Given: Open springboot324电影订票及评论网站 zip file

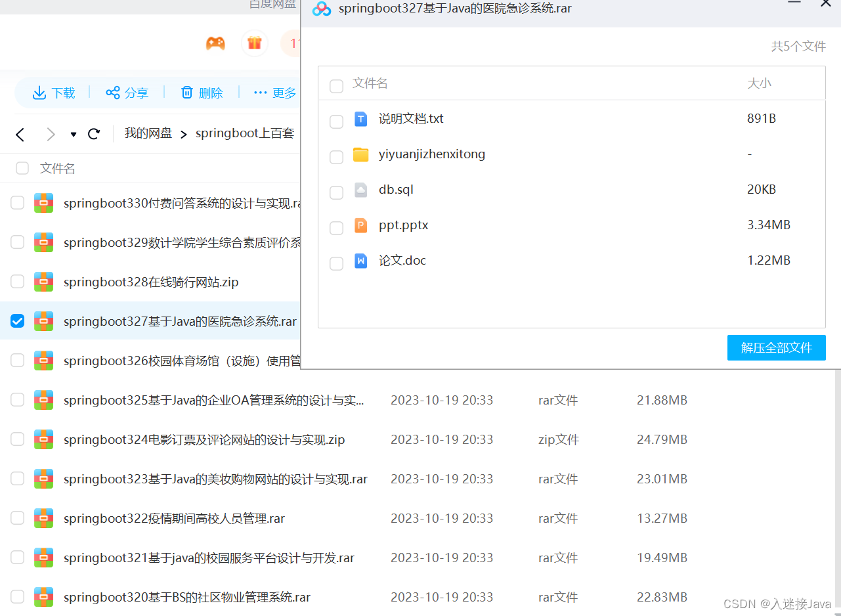Looking at the screenshot, I should (204, 439).
